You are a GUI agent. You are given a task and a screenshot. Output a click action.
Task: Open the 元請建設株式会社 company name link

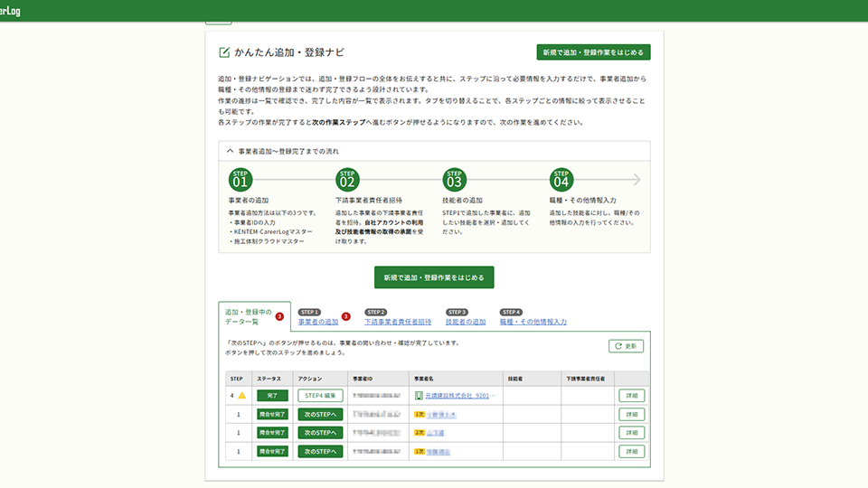pos(460,396)
